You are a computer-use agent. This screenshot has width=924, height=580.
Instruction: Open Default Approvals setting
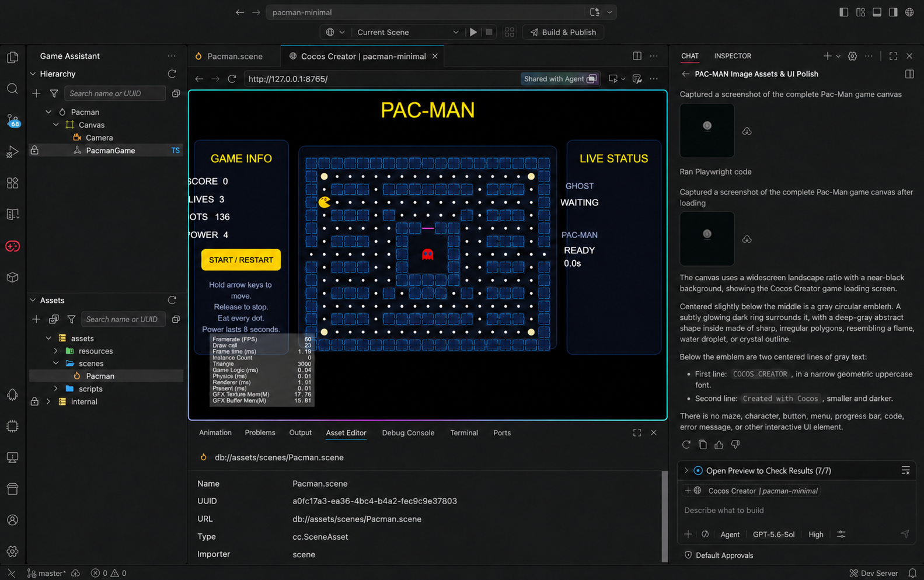719,555
